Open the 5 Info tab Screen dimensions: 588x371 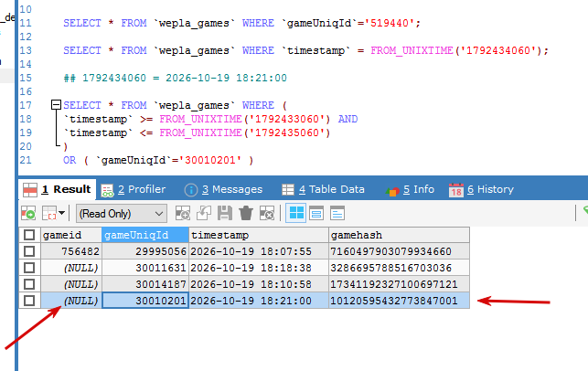pos(410,189)
